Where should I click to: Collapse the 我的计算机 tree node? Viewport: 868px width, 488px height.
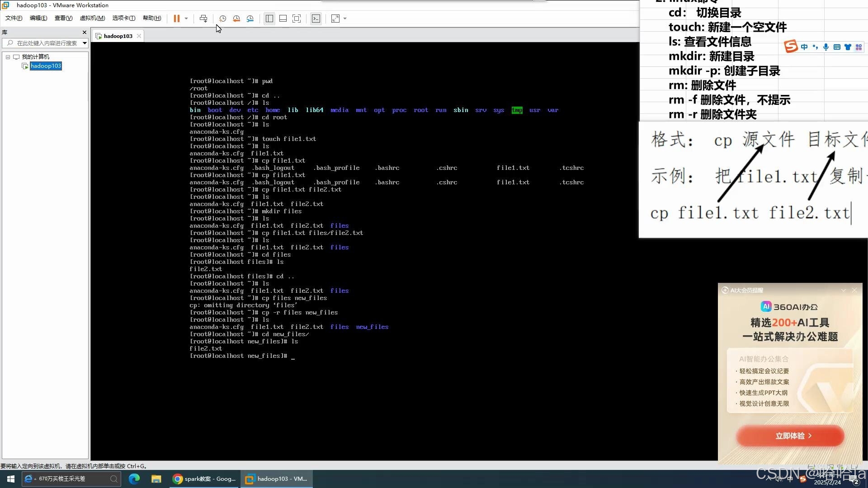(x=8, y=57)
